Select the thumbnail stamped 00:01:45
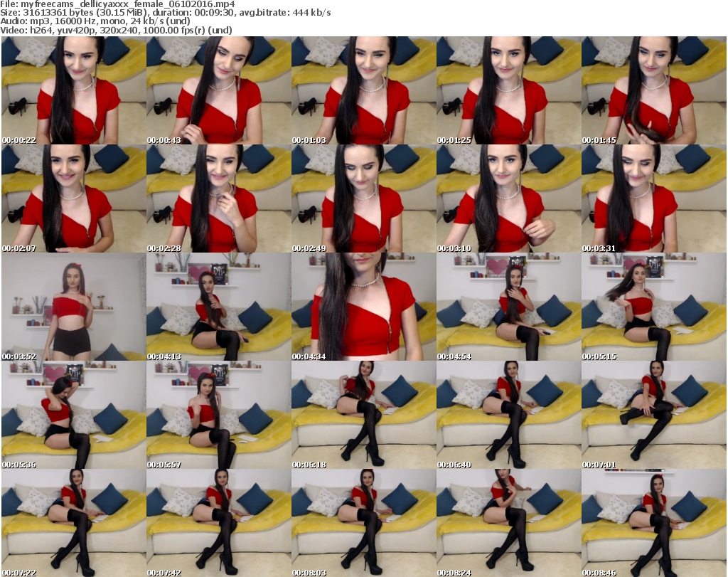728x577 pixels. click(x=654, y=90)
